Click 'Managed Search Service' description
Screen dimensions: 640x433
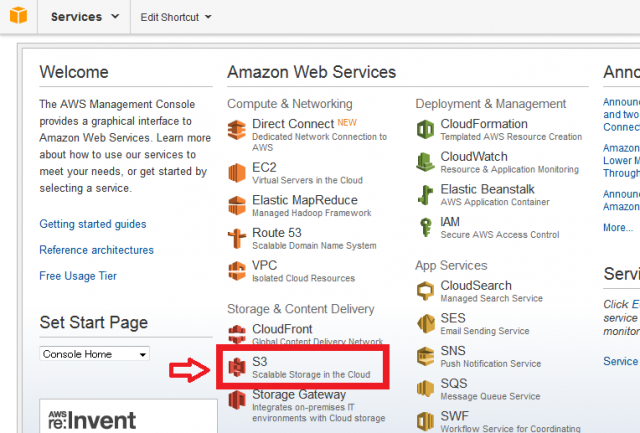[x=491, y=298]
